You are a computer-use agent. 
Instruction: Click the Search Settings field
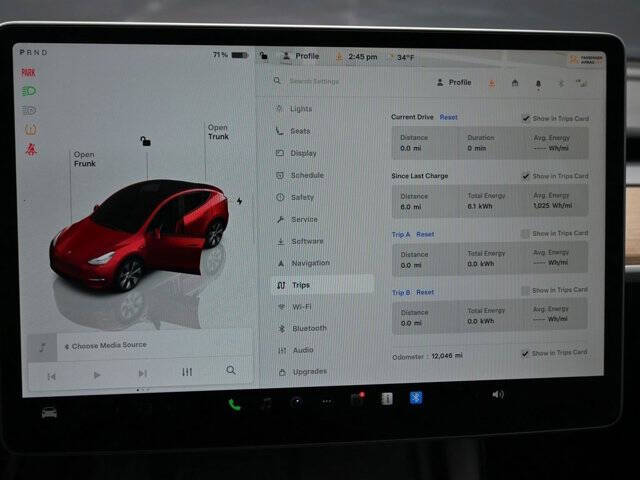tap(314, 81)
